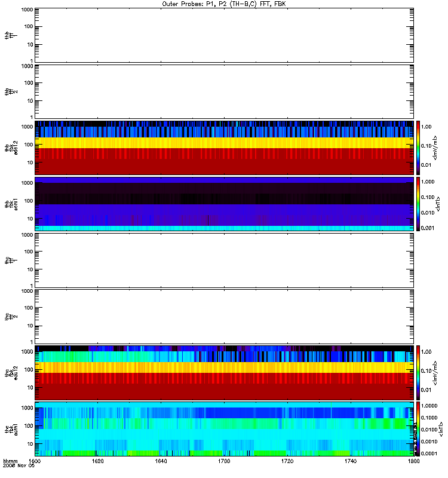The height and width of the screenshot is (478, 448).
Task: Select the '1600' time axis label
Action: coord(35,461)
